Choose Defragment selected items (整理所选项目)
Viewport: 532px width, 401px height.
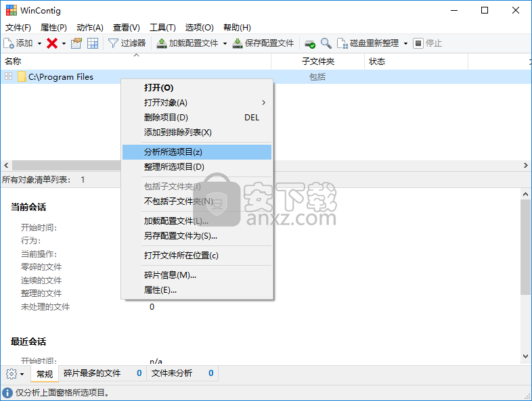pyautogui.click(x=197, y=167)
